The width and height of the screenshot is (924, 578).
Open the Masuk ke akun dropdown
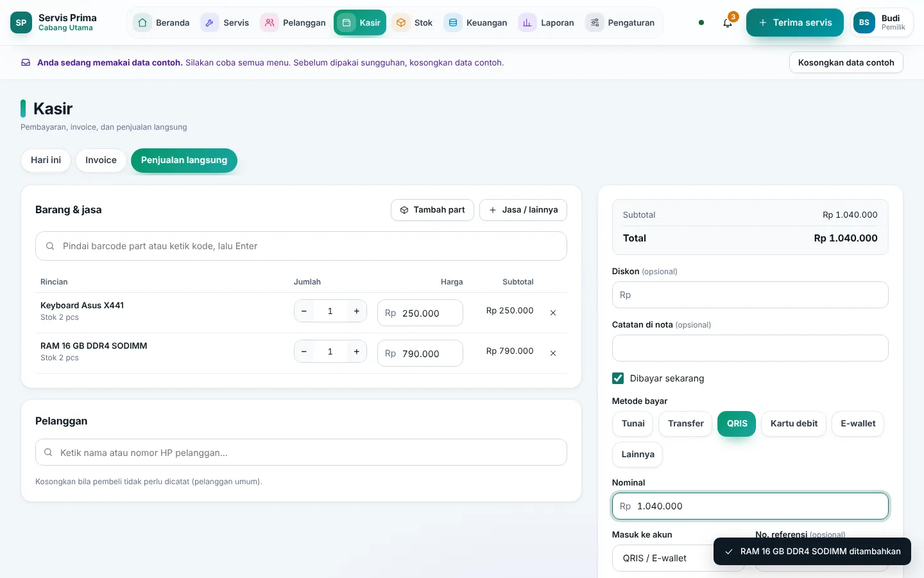pos(678,558)
